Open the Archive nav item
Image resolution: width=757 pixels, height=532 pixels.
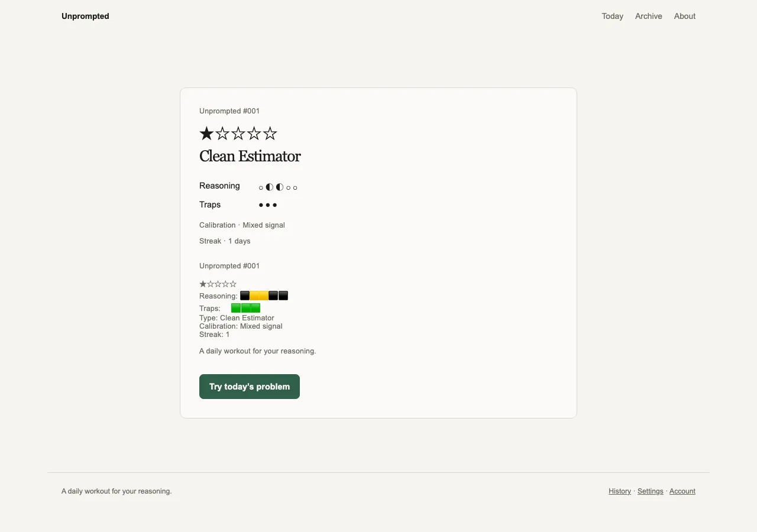click(649, 16)
